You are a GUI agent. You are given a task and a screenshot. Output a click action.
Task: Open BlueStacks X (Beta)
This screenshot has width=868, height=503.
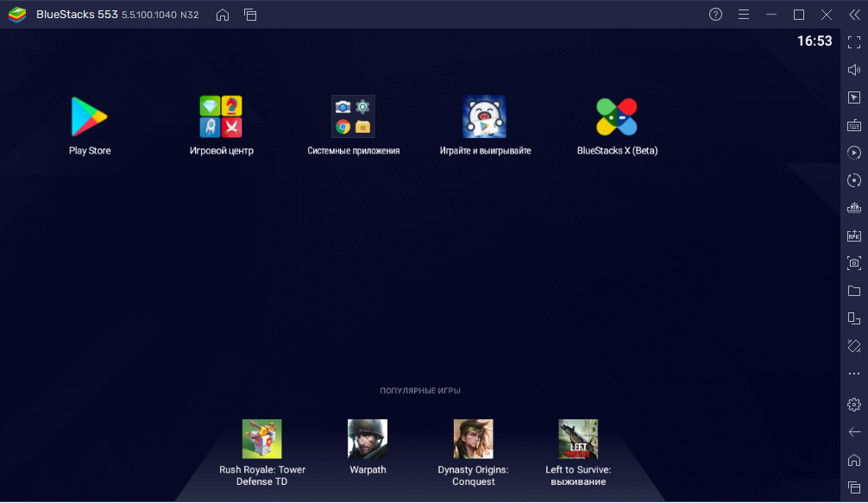pos(617,116)
